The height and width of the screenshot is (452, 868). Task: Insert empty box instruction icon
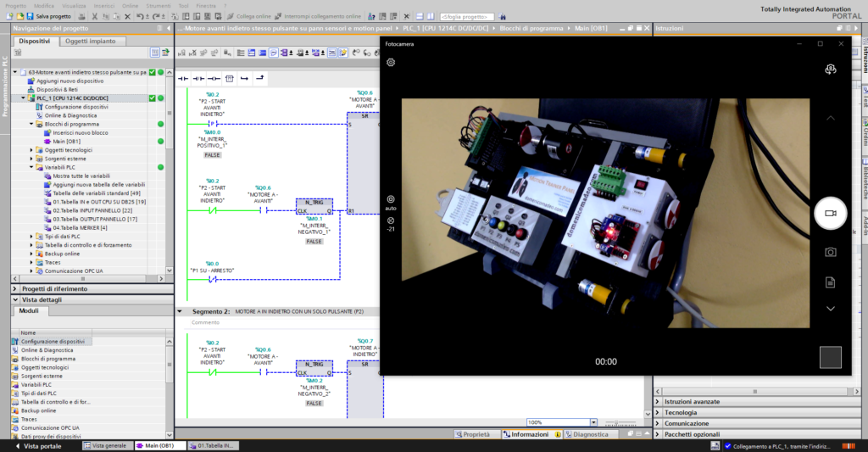229,79
